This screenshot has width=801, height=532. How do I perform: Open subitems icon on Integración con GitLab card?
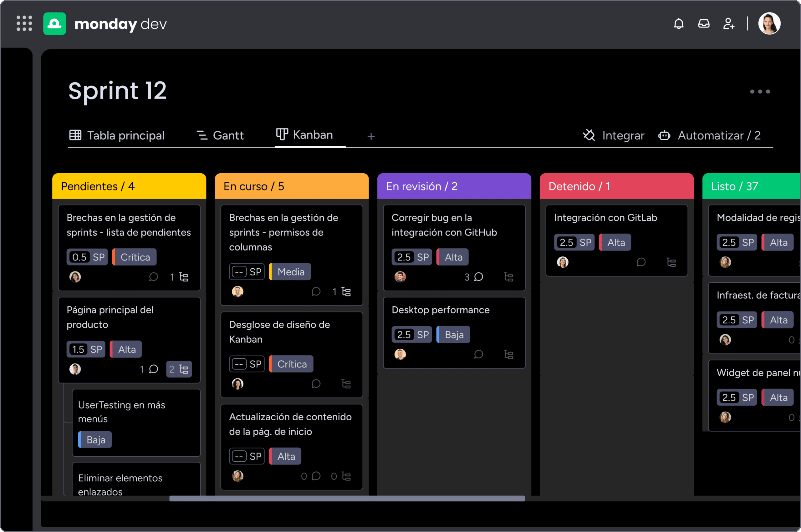[671, 262]
